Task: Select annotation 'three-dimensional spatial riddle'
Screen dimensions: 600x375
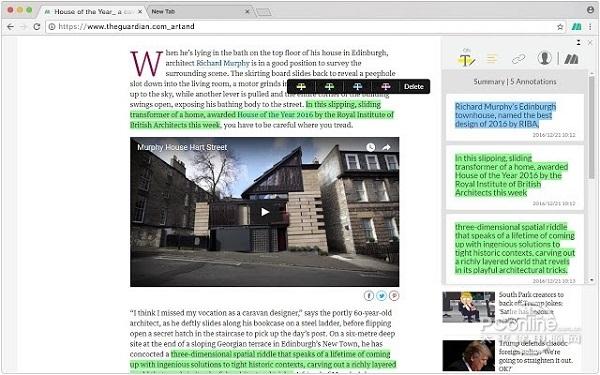Action: pos(515,249)
